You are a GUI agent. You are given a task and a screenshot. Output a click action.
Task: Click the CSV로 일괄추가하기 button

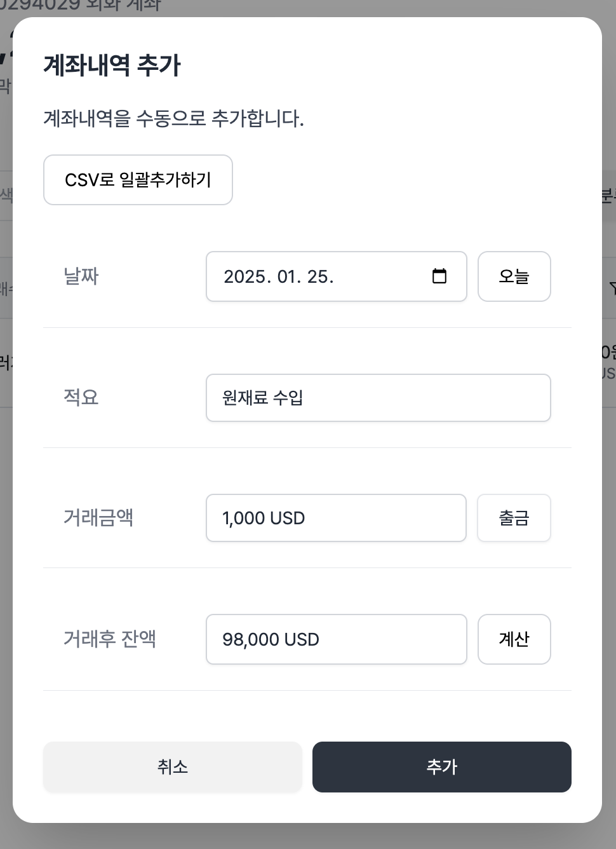138,180
